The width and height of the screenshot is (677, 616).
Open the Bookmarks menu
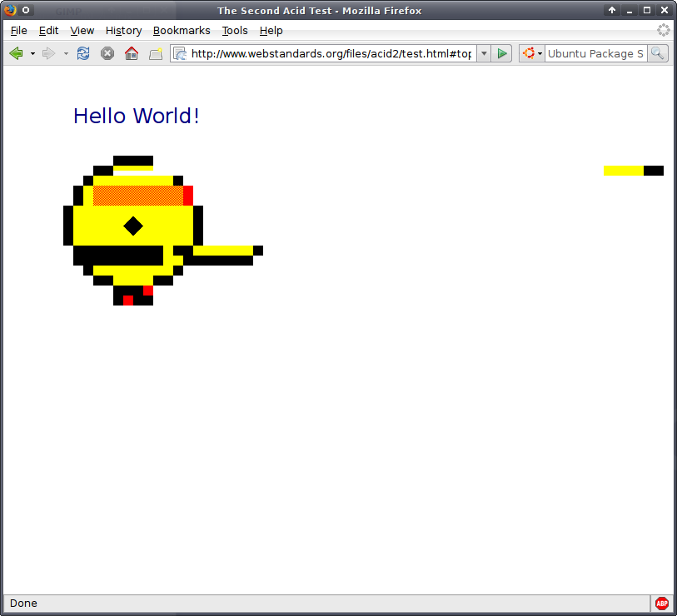tap(182, 31)
